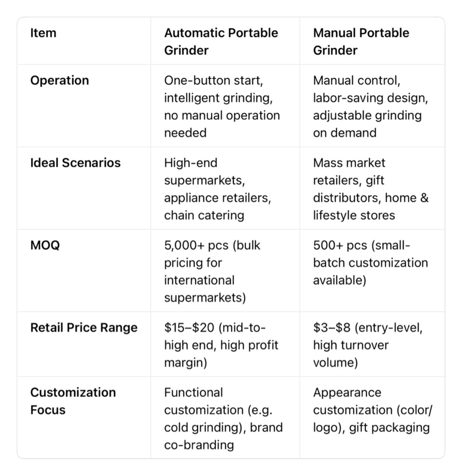This screenshot has height=476, width=462.
Task: Click the Ideal Scenarios row label
Action: coord(75,163)
